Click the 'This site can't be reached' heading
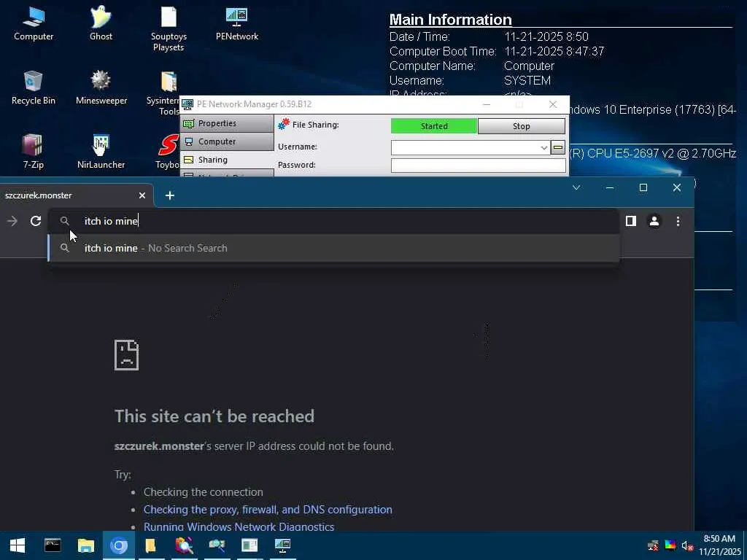 point(214,416)
